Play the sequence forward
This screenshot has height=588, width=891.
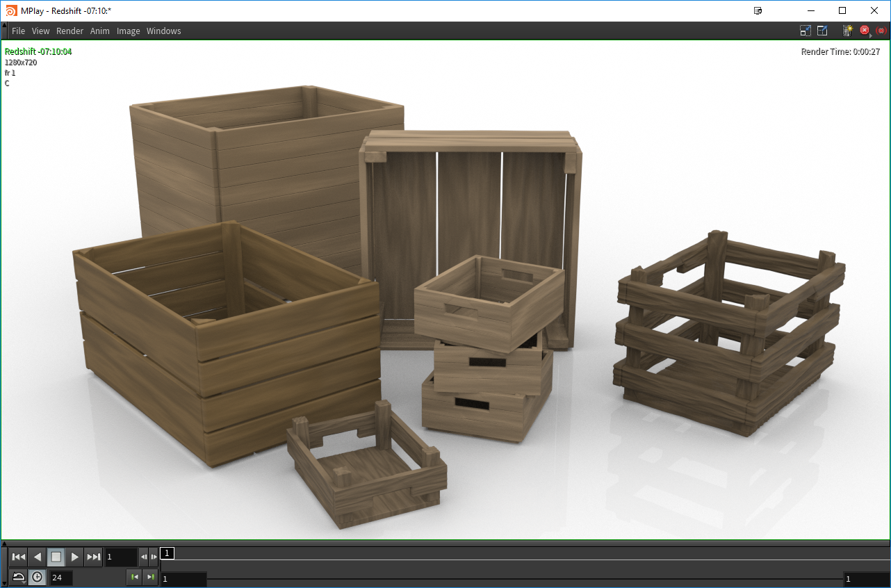(x=75, y=557)
